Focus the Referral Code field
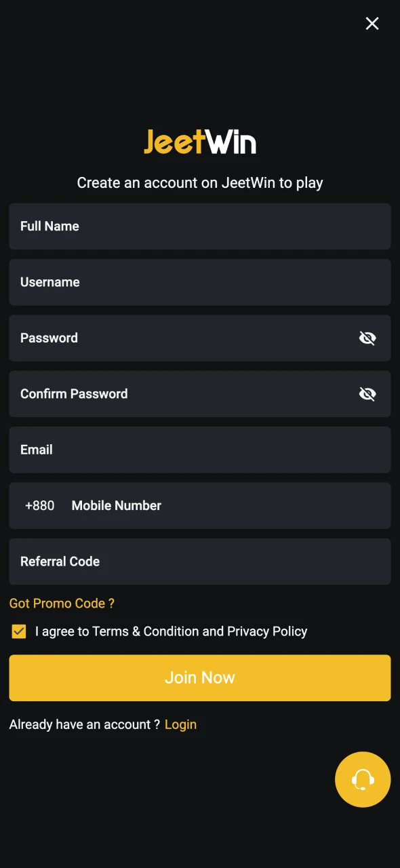Screen dimensions: 400x868 click(200, 561)
